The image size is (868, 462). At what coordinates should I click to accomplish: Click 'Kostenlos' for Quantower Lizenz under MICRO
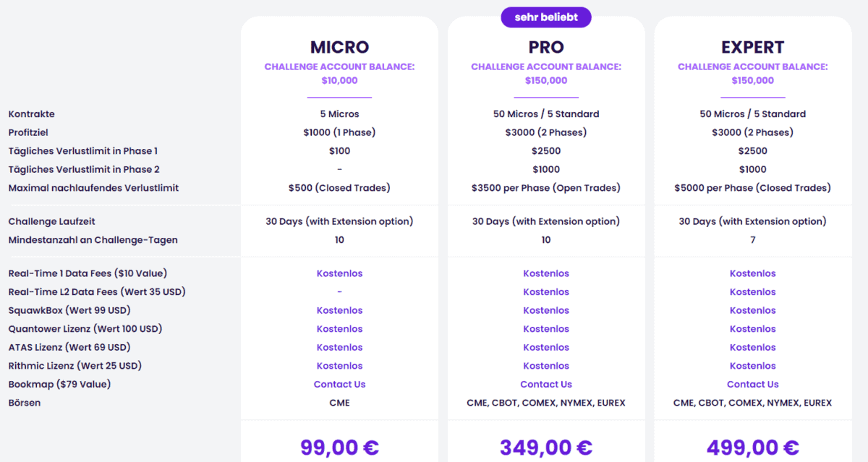[339, 329]
